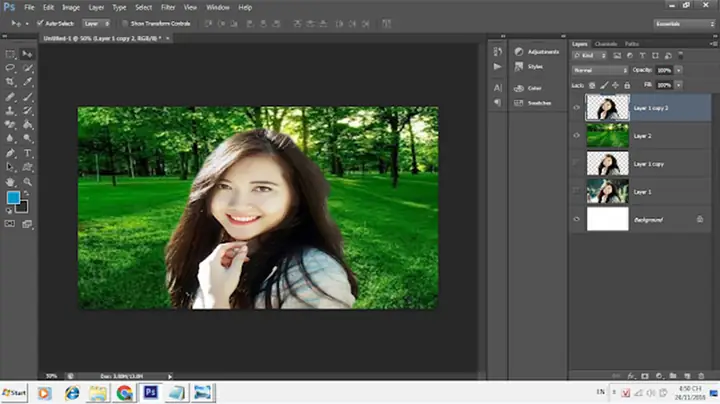Delete layer with trash icon

pyautogui.click(x=701, y=376)
